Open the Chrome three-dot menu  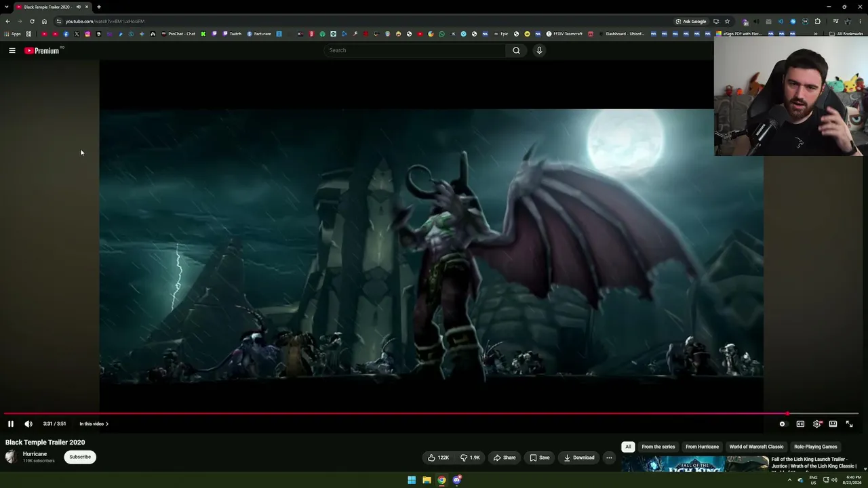tap(861, 21)
